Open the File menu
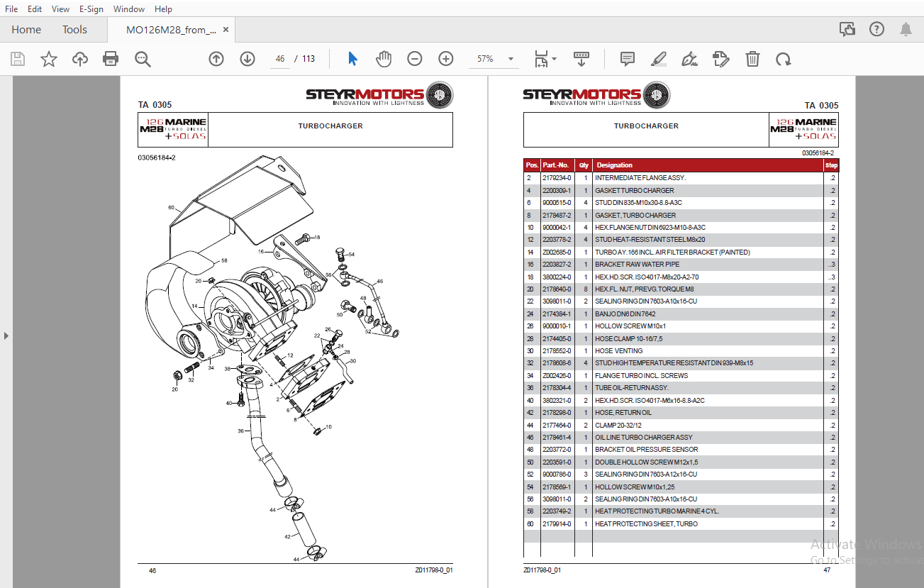 pos(11,9)
